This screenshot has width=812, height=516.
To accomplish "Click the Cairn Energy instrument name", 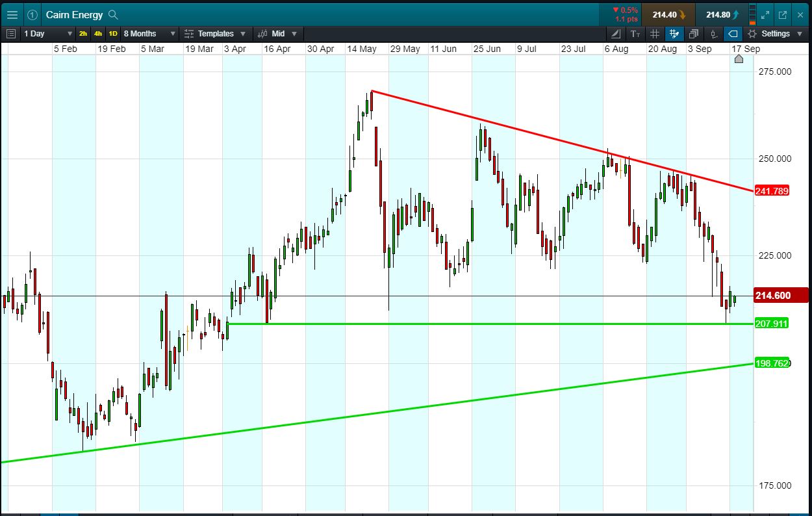I will (75, 14).
